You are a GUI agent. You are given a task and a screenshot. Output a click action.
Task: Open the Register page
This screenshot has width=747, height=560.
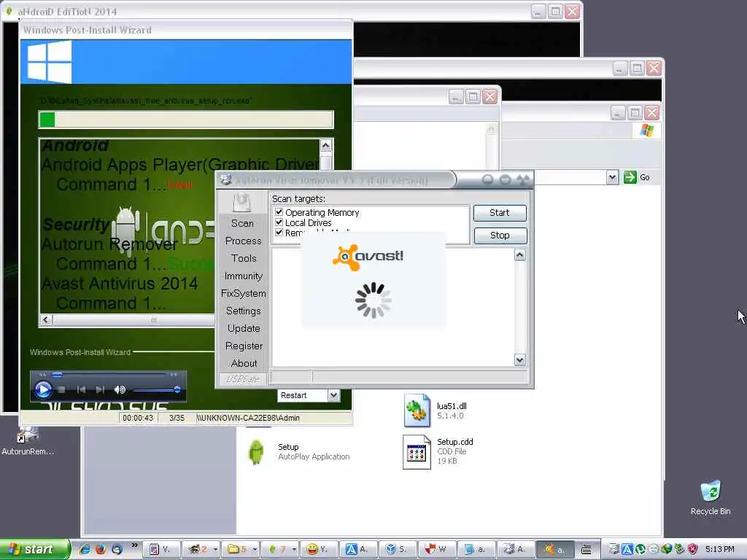click(244, 346)
